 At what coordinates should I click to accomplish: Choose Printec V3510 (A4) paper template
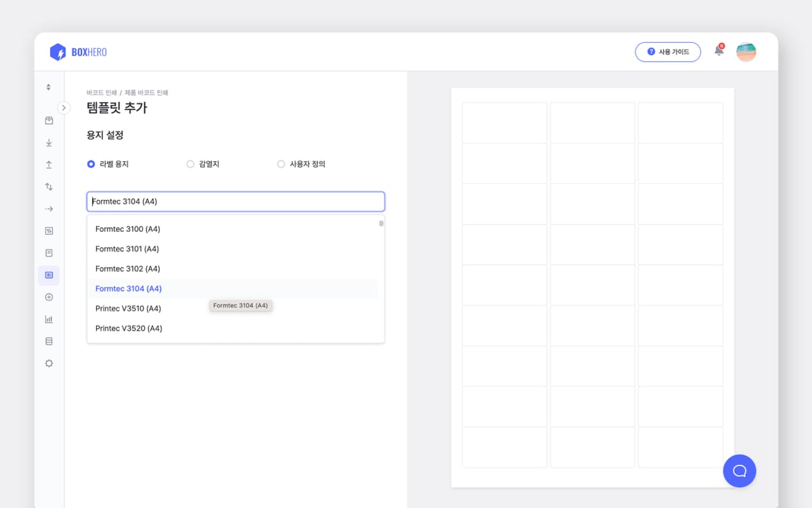(129, 308)
